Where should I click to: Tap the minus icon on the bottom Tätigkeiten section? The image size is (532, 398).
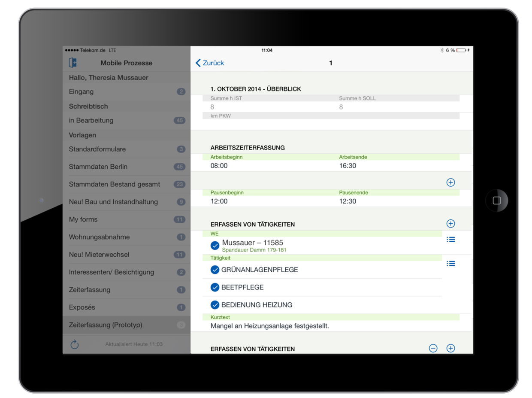point(433,348)
